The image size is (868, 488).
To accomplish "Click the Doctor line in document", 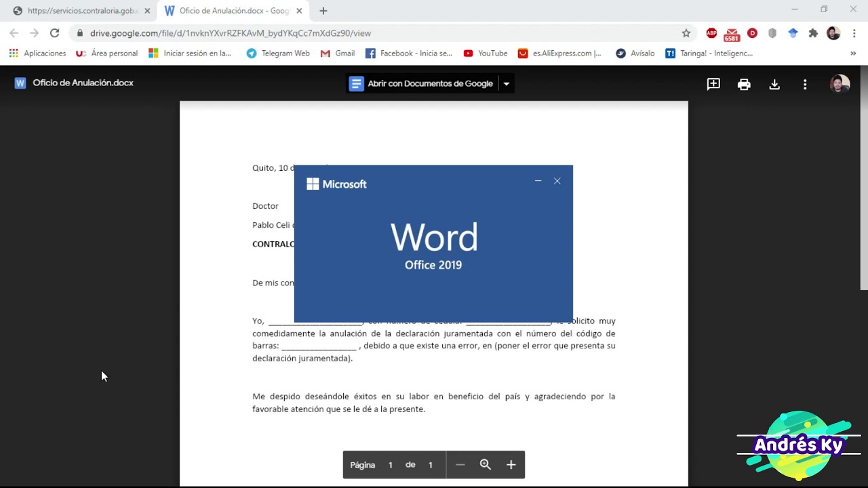I will (265, 206).
